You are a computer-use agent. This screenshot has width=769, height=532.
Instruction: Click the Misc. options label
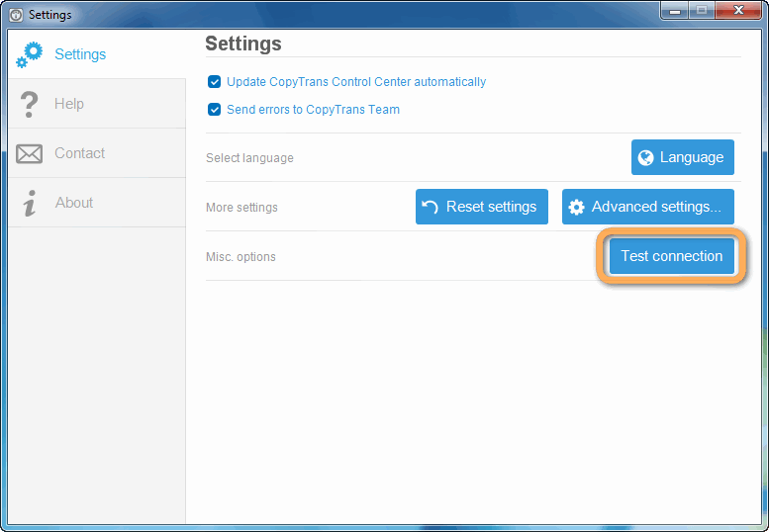240,257
